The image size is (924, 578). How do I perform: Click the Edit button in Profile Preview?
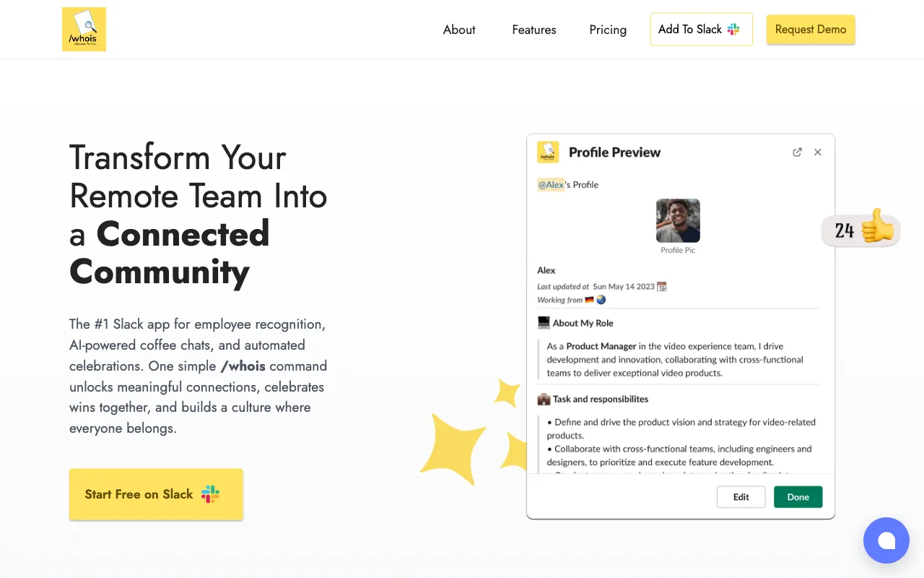741,497
